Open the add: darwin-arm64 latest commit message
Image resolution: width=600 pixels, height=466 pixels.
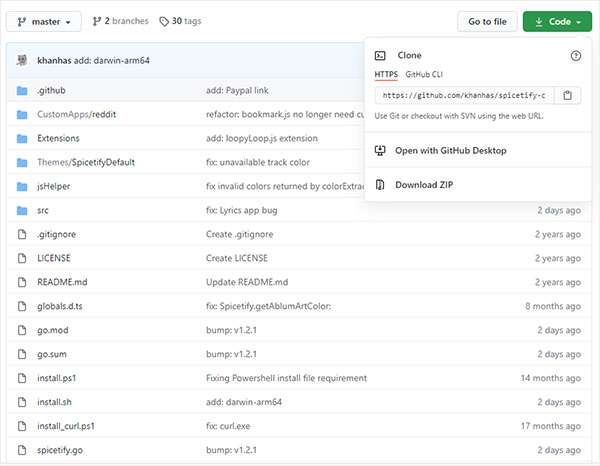tap(111, 60)
